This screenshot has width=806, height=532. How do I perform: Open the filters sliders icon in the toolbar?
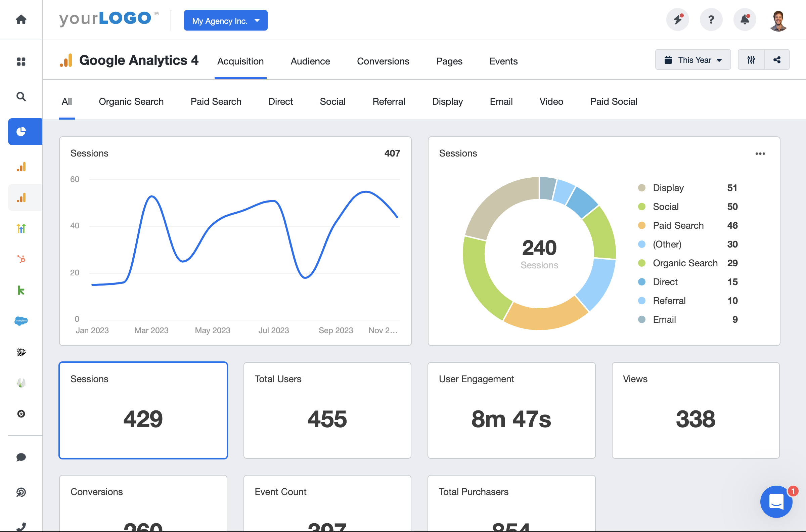751,59
